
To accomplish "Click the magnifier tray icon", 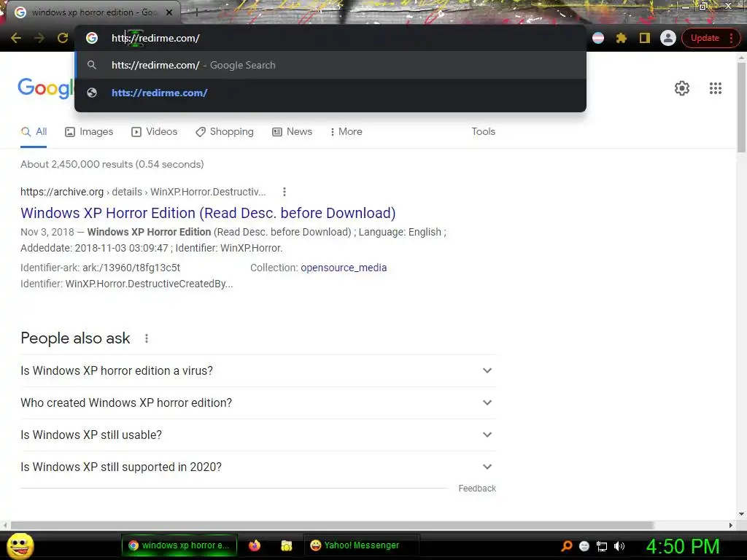I will pyautogui.click(x=566, y=546).
